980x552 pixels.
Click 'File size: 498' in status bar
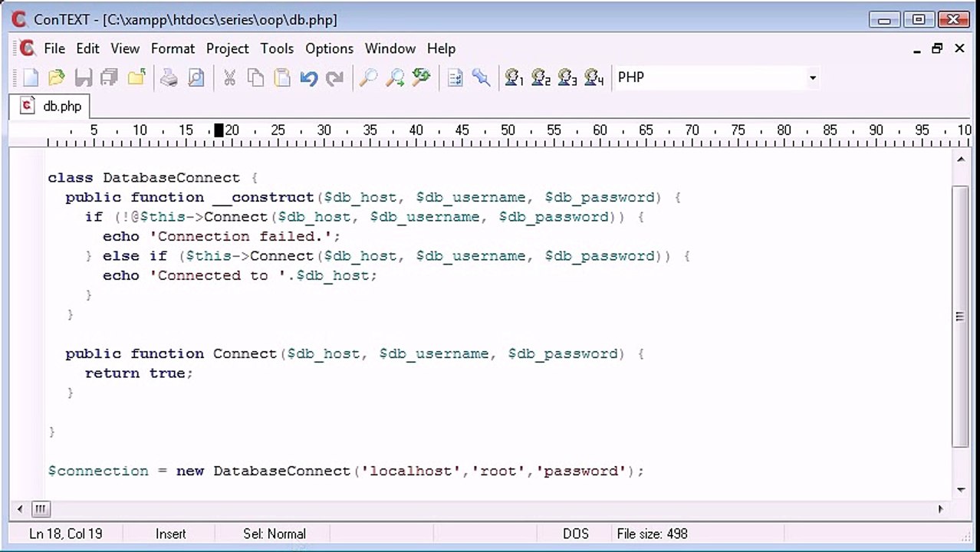point(652,534)
